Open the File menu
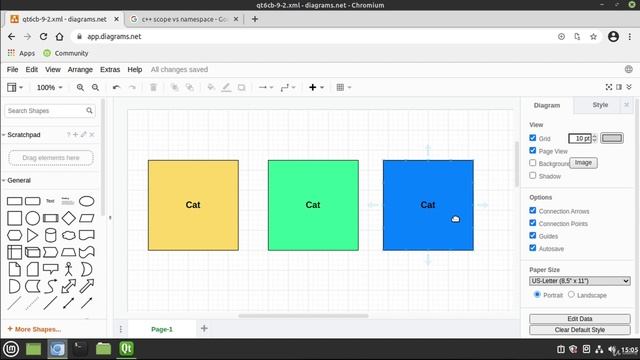Image resolution: width=640 pixels, height=360 pixels. [12, 69]
